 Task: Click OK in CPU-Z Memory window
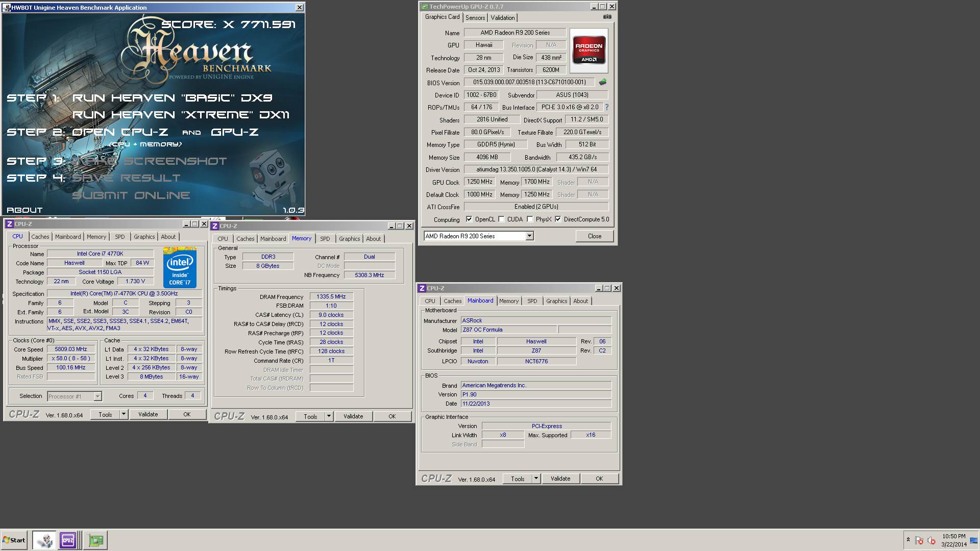[x=392, y=416]
